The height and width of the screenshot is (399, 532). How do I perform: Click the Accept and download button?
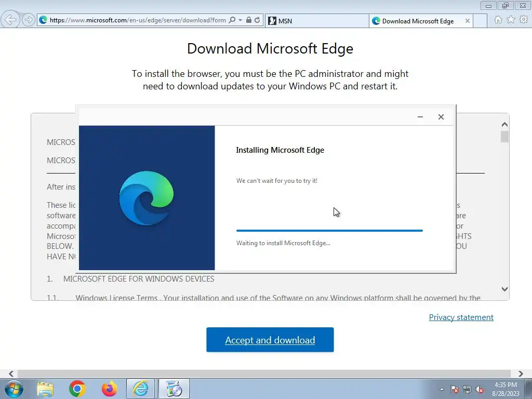(x=270, y=340)
